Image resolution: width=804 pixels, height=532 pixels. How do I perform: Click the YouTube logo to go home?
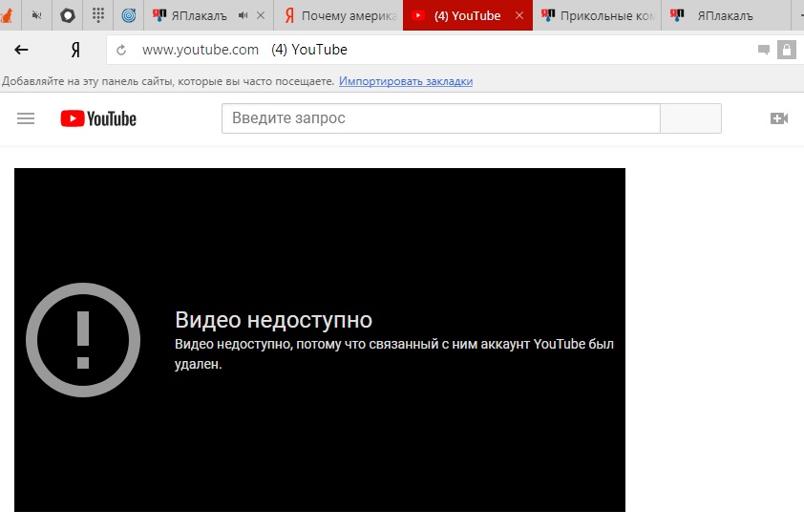click(98, 119)
